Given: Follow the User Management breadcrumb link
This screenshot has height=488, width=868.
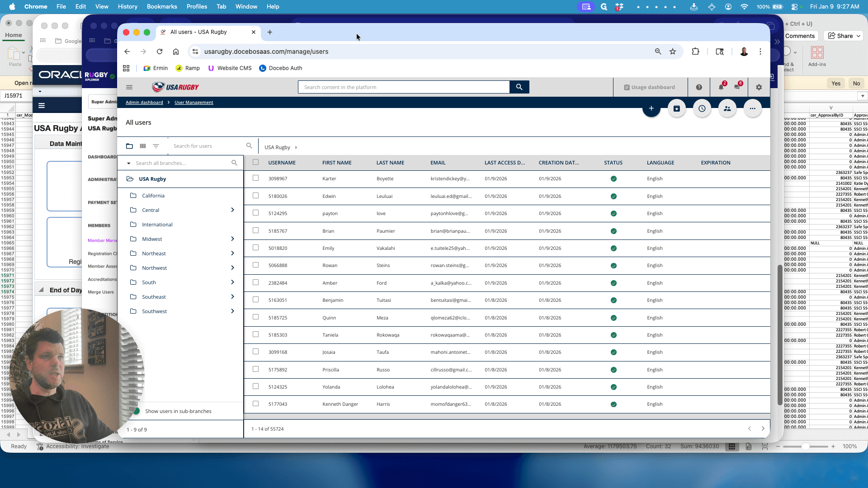Looking at the screenshot, I should coord(194,103).
